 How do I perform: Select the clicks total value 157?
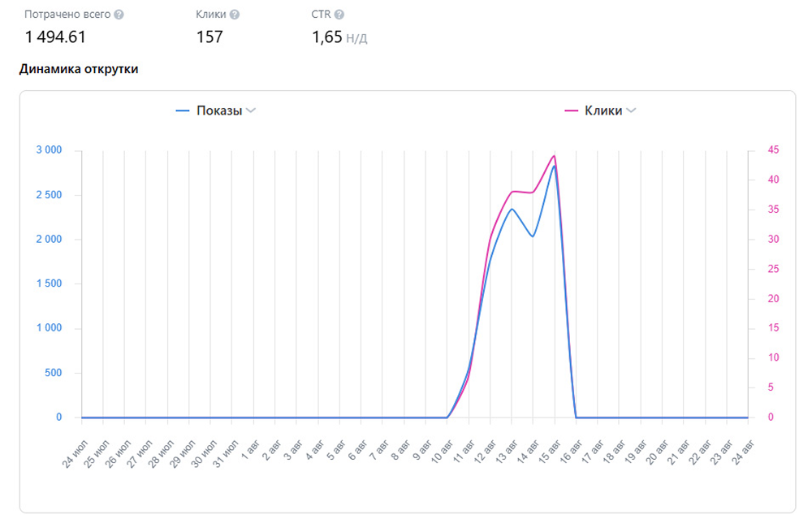click(209, 37)
